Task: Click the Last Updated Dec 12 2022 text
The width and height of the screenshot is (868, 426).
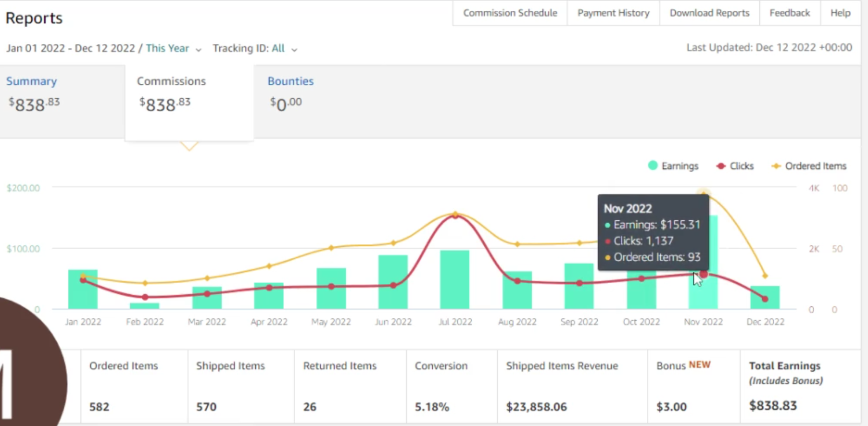Action: point(769,48)
